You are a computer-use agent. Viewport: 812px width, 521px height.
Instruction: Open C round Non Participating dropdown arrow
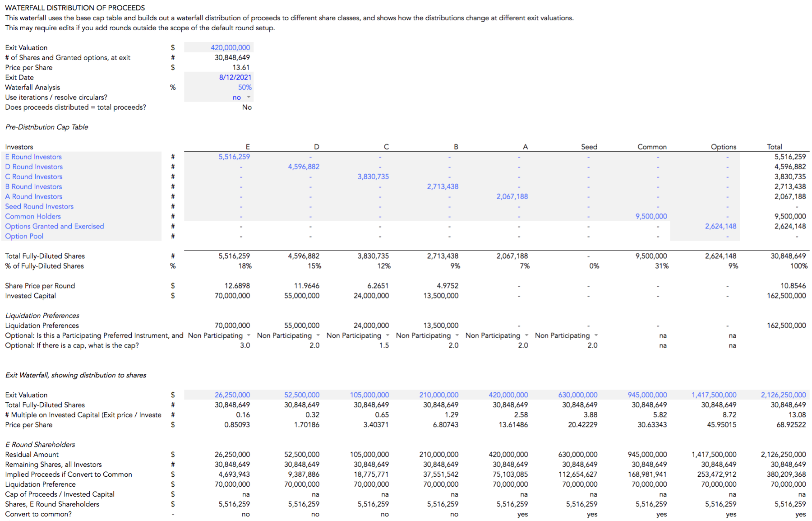pyautogui.click(x=388, y=335)
